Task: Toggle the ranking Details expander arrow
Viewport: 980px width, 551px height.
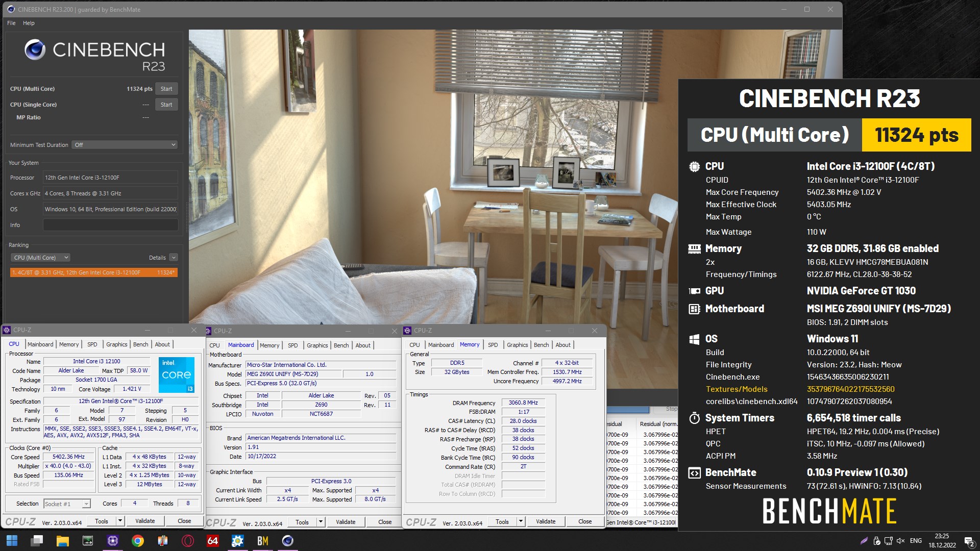Action: pyautogui.click(x=174, y=258)
